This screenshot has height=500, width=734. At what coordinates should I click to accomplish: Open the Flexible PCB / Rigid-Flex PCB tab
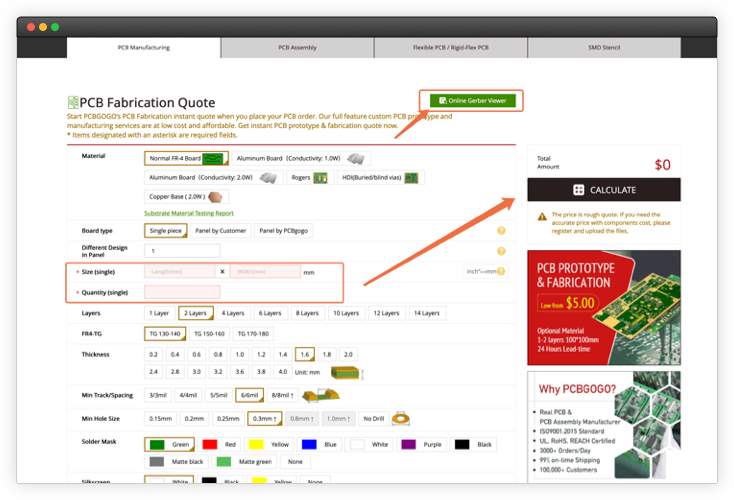click(x=450, y=47)
